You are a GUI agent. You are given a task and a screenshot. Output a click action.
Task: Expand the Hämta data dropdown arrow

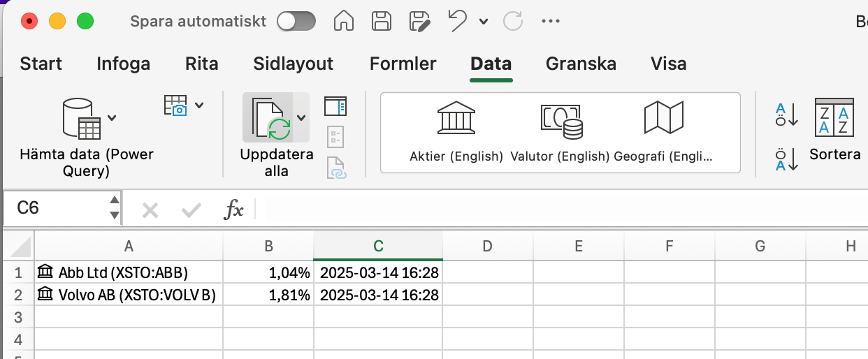[112, 117]
